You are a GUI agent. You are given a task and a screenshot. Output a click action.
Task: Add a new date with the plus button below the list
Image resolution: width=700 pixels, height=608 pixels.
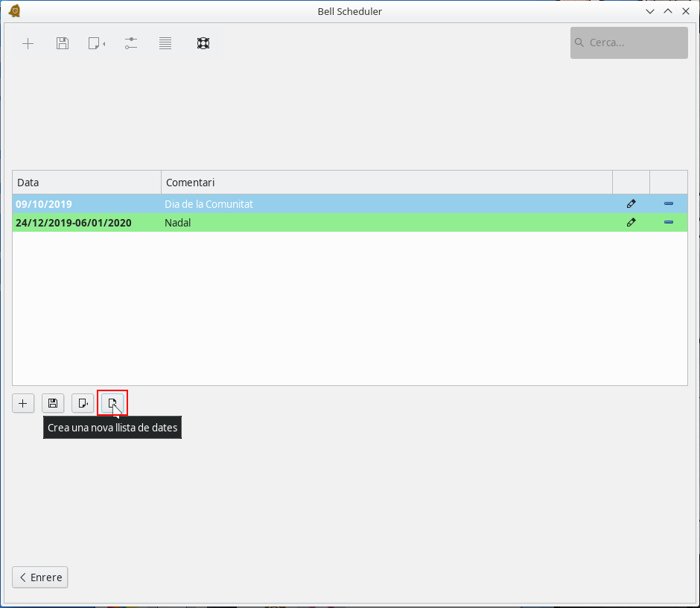click(23, 403)
